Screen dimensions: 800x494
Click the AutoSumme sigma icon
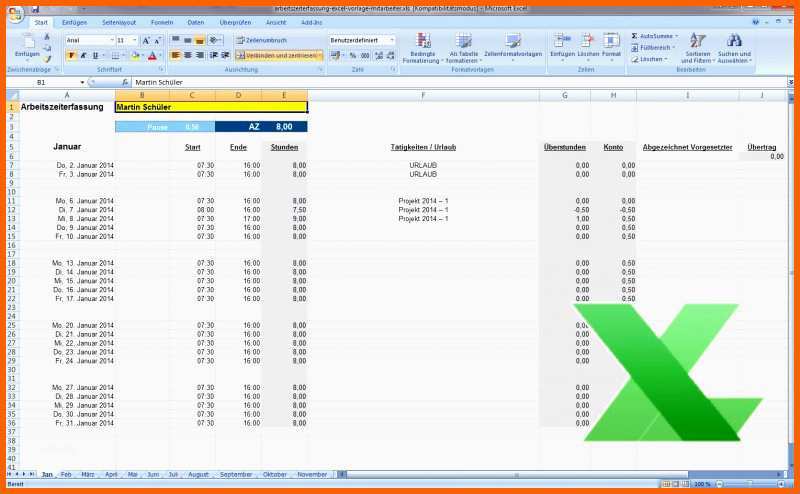coord(634,36)
